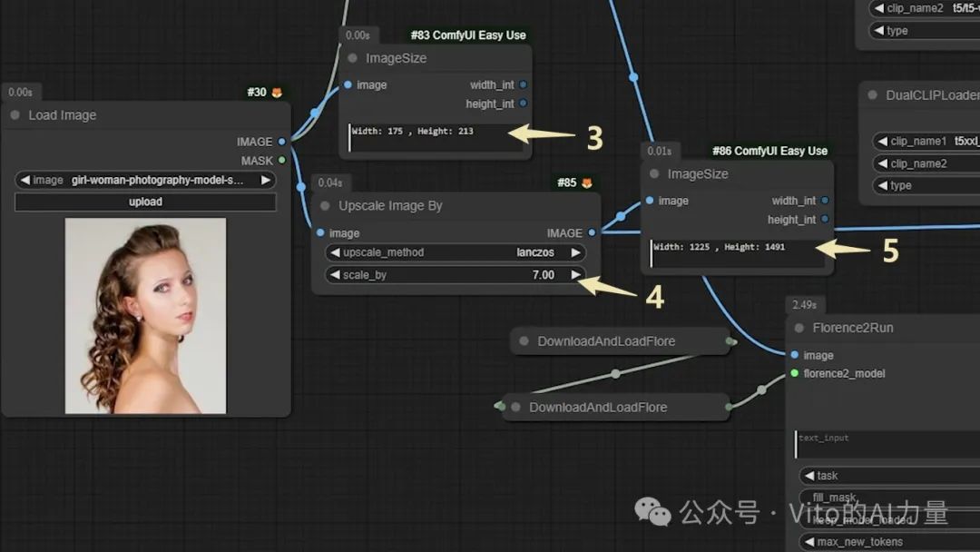Viewport: 980px width, 552px height.
Task: Click reroute dot on wire between DownloadAndLoadFlore nodes
Action: tap(615, 374)
